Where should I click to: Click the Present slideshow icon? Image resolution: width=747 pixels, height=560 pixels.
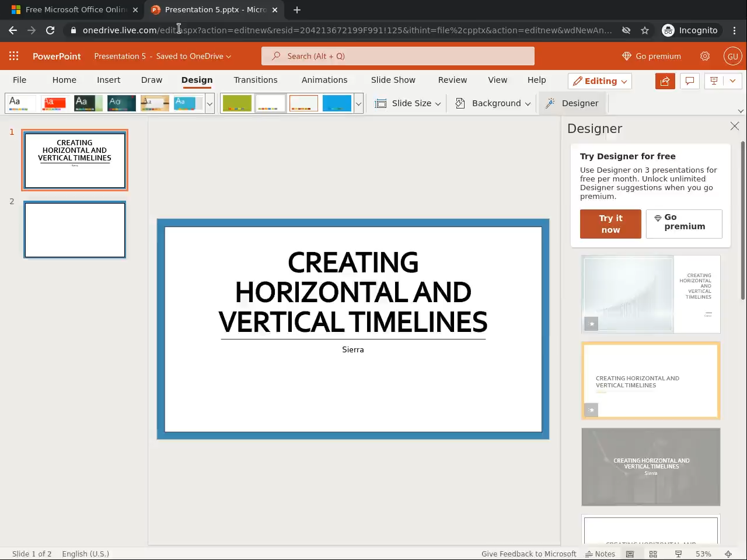714,81
